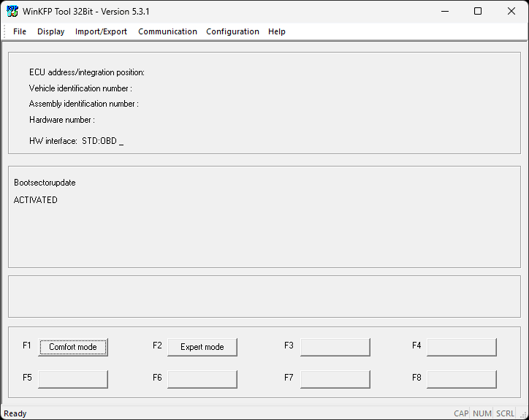Maximize the WinKFP Tool window
The image size is (529, 420).
point(478,11)
